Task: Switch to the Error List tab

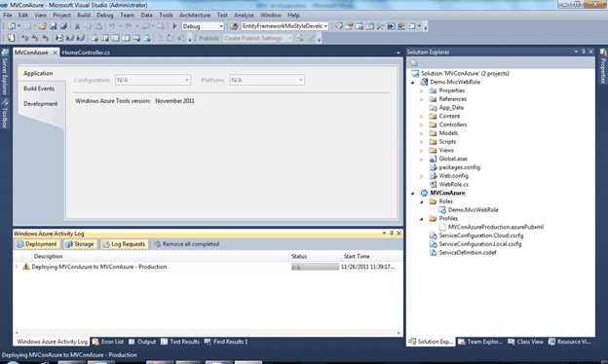Action: coord(108,342)
